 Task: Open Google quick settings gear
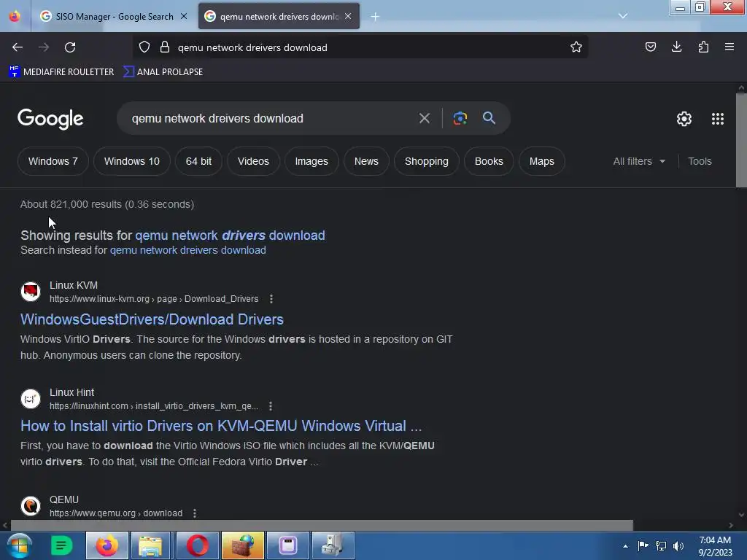tap(684, 119)
